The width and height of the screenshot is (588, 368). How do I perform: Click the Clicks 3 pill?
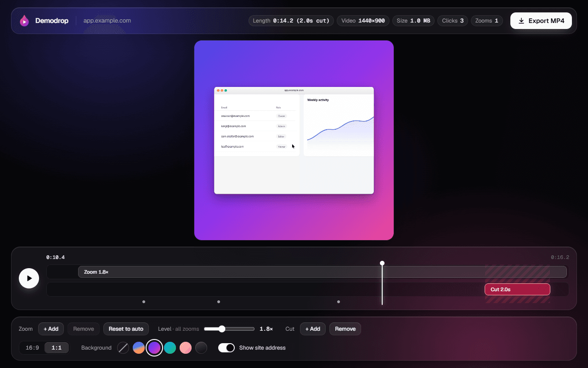click(452, 21)
